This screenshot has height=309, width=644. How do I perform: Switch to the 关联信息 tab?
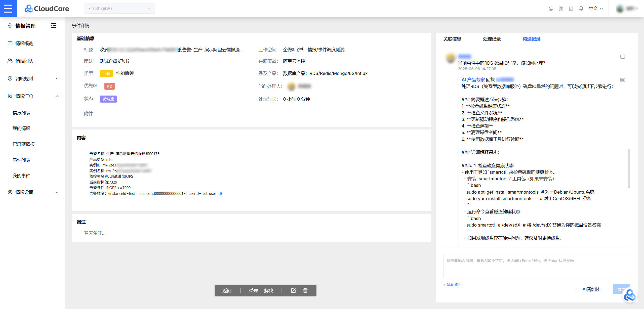452,39
